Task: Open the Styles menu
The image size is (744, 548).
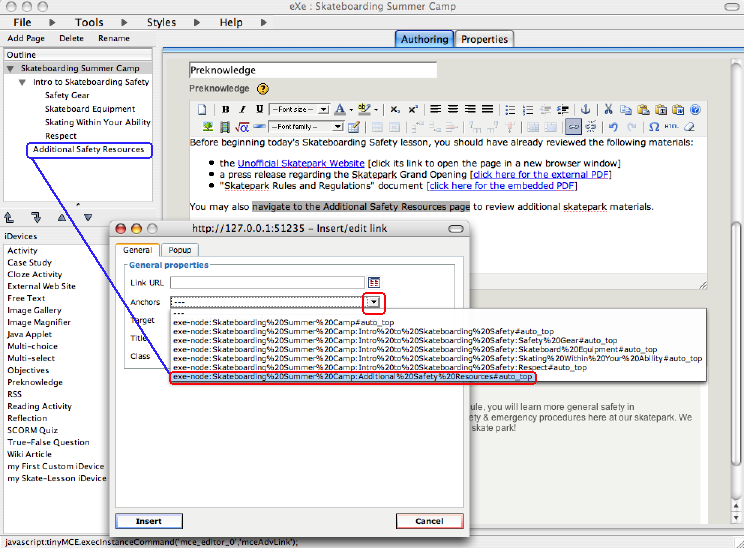Action: point(161,22)
